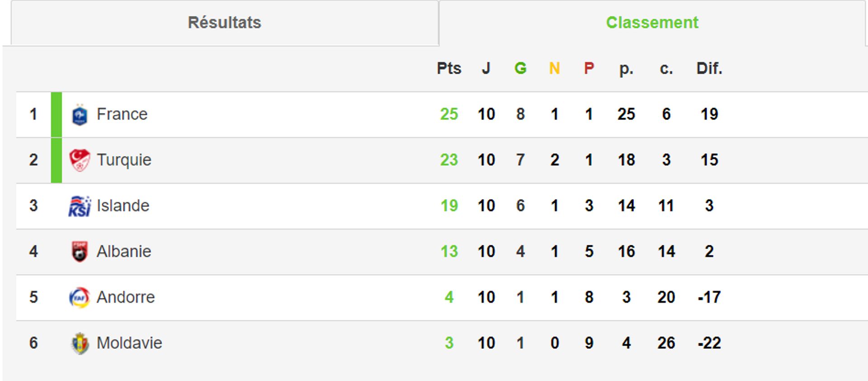Click the France team crest
Viewport: 868px width, 381px height.
point(80,114)
